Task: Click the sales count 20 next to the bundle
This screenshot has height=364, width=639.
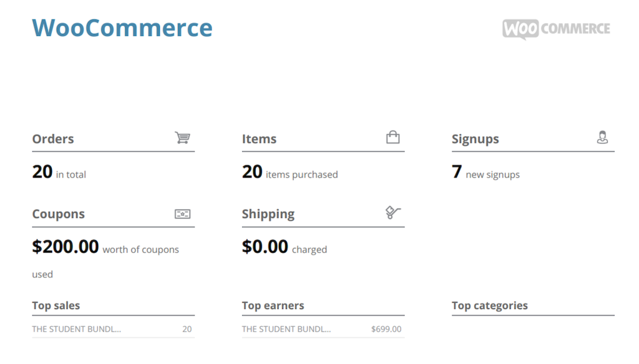Action: point(187,328)
